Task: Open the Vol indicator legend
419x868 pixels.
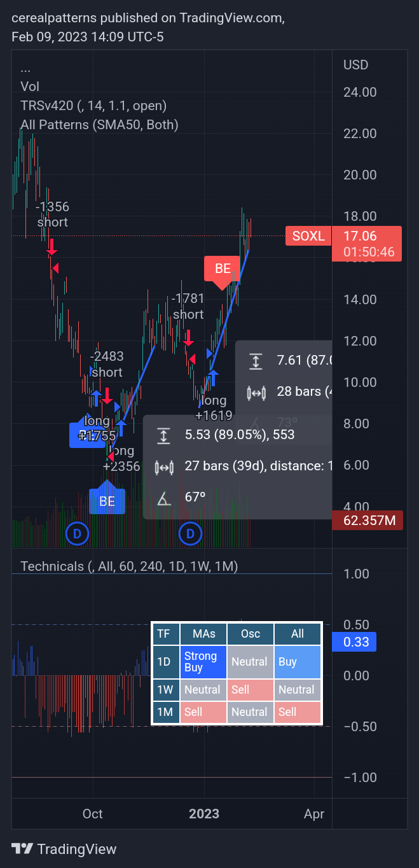Action: 30,87
